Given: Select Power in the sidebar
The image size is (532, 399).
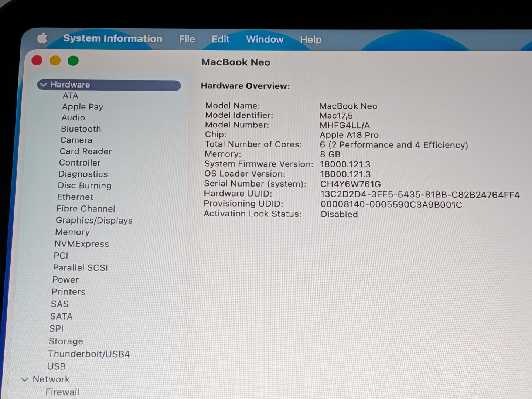Looking at the screenshot, I should pos(65,280).
